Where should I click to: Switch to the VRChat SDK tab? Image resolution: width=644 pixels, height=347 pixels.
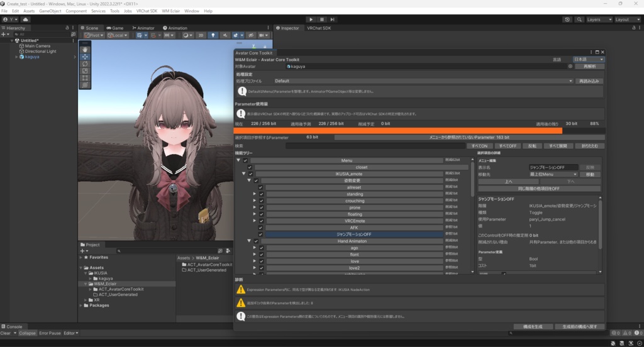coord(319,28)
